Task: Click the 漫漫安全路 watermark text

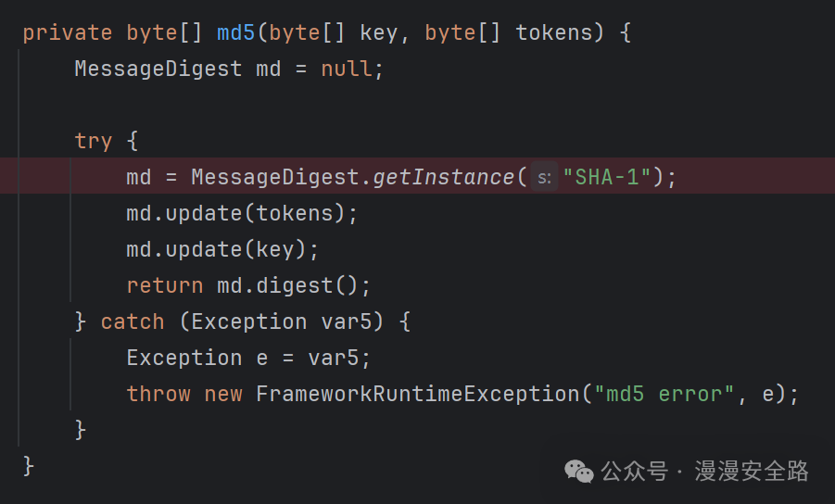Action: point(752,471)
